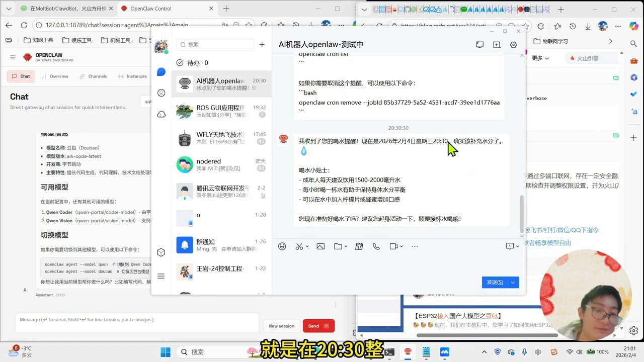This screenshot has height=362, width=644.
Task: Open the cloud icon in QQ sidebar
Action: (x=161, y=114)
